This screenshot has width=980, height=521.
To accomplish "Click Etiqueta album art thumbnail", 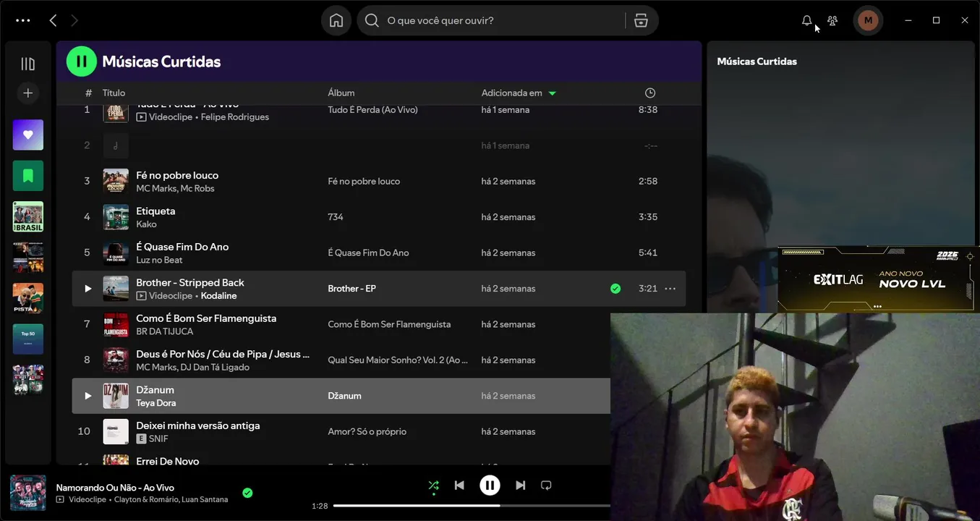I will coord(116,217).
